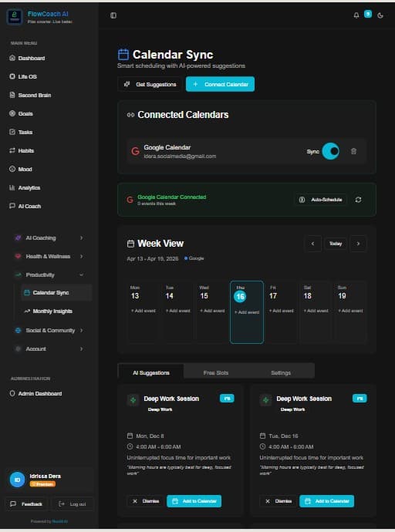Go to the previous week
395x532 pixels.
[312, 244]
